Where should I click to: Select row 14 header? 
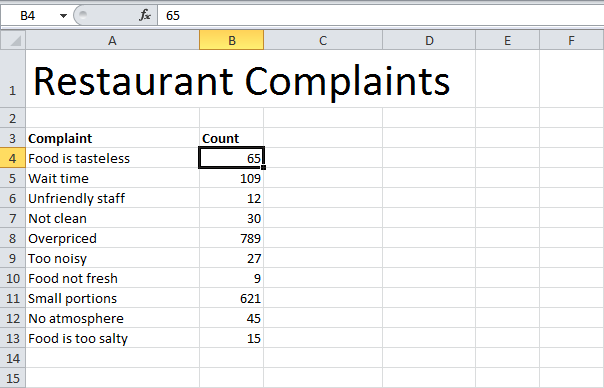(13, 358)
